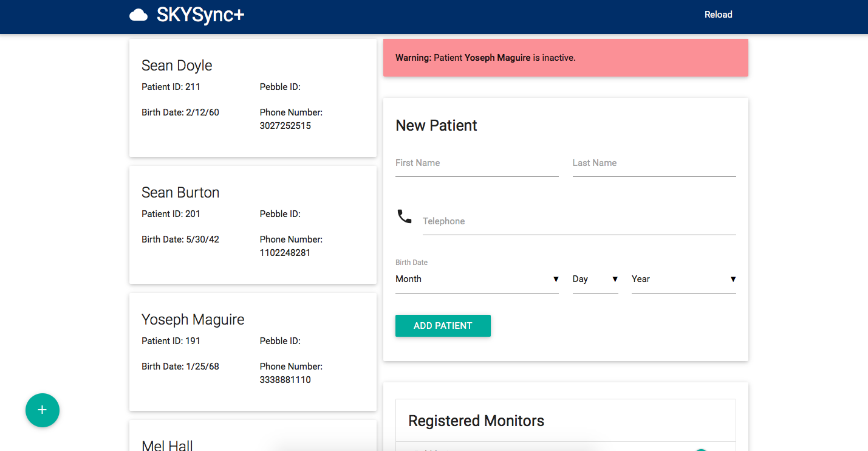Select the Sean Burton patient card

pos(253,225)
